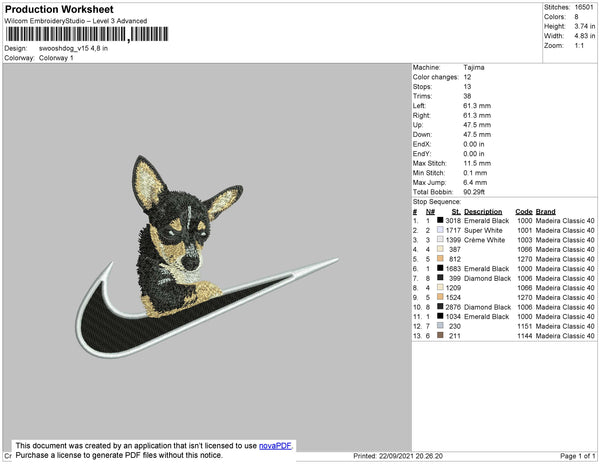Image resolution: width=600 pixels, height=464 pixels.
Task: Click the 'Colorway 1' value
Action: click(x=56, y=58)
